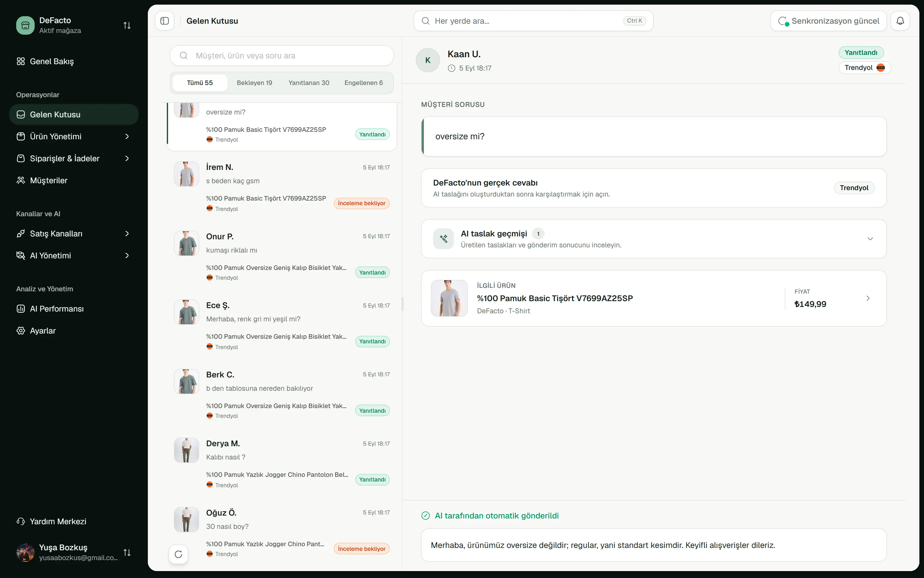Select the Tümü 55 tab
This screenshot has width=924, height=578.
(x=200, y=83)
